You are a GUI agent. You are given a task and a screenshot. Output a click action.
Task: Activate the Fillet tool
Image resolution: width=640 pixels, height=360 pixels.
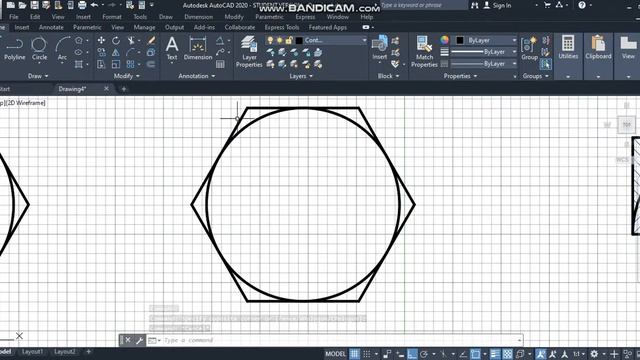click(x=131, y=52)
